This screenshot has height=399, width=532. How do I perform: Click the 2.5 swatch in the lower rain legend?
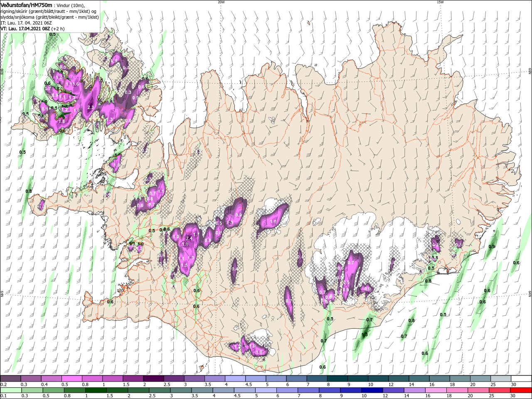click(159, 390)
